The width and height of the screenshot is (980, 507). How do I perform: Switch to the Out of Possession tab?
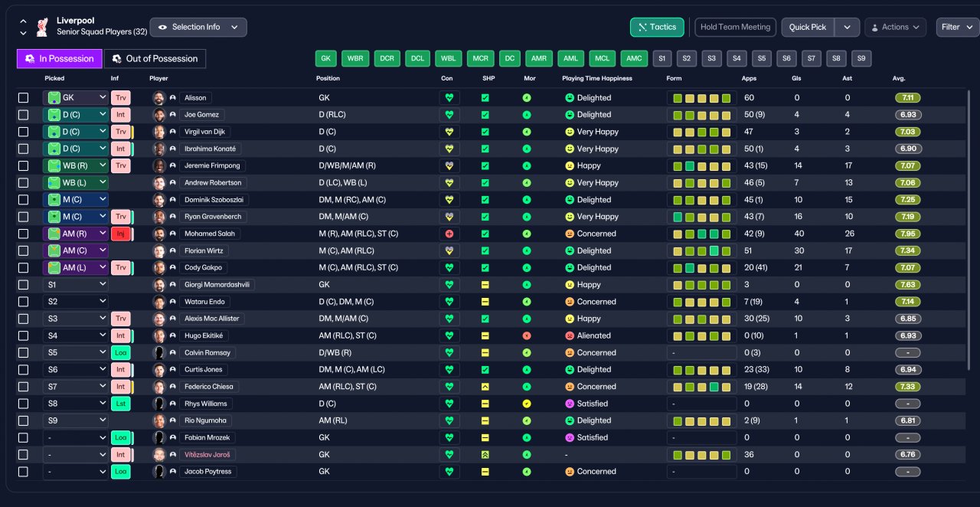pos(155,59)
